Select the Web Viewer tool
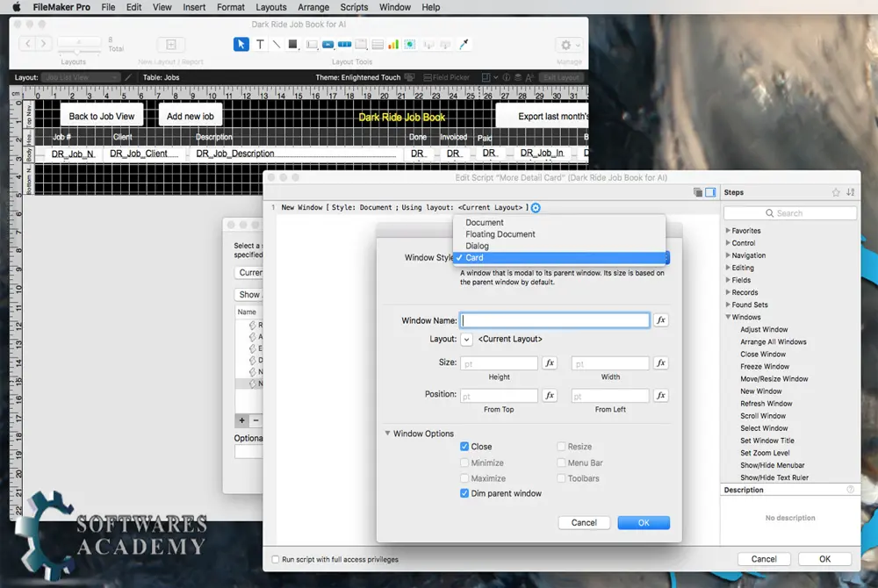The width and height of the screenshot is (878, 588). (410, 44)
